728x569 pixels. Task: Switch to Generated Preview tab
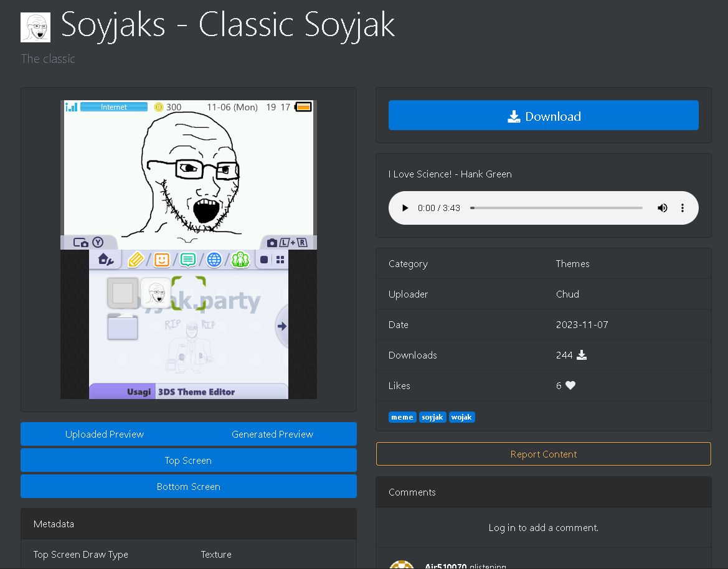coord(272,434)
